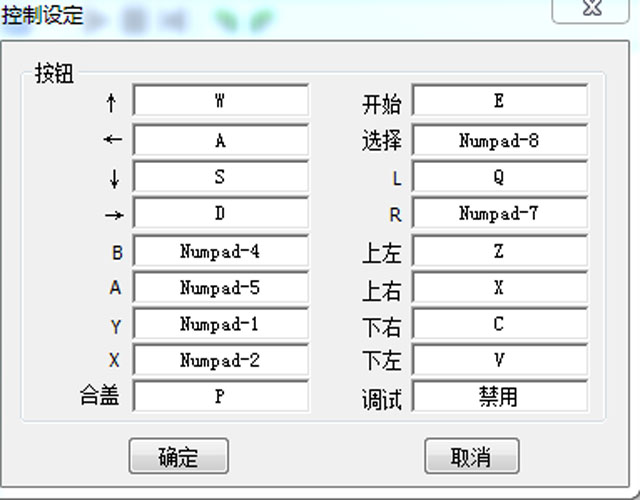Click the 下左 field showing V

(499, 361)
